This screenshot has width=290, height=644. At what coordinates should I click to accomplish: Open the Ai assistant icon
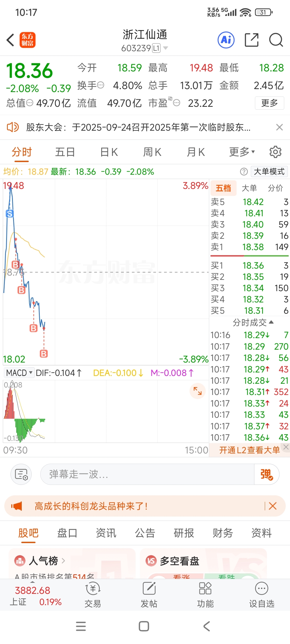226,40
